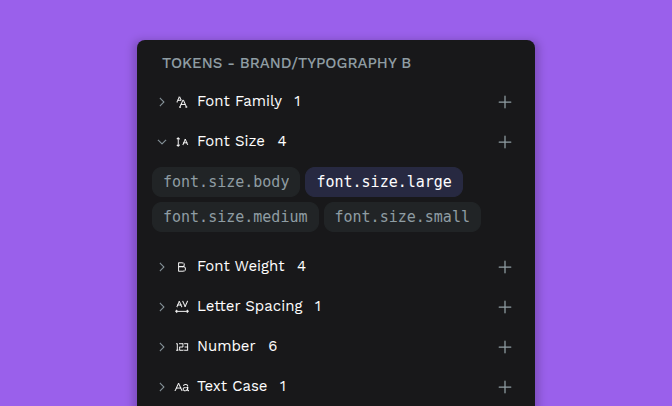The image size is (672, 406).
Task: Select the font.size.large token
Action: pos(384,182)
